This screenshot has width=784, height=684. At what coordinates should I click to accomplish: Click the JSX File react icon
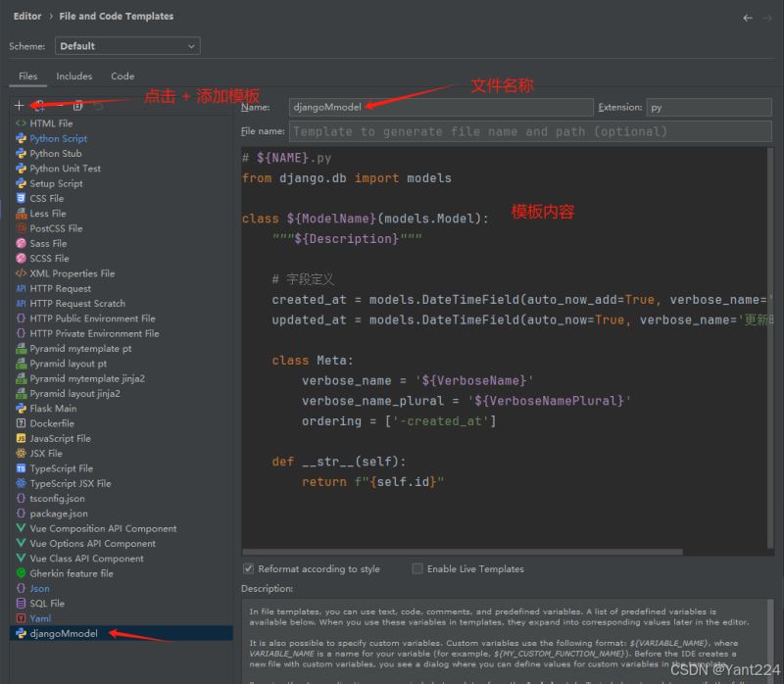pyautogui.click(x=21, y=454)
